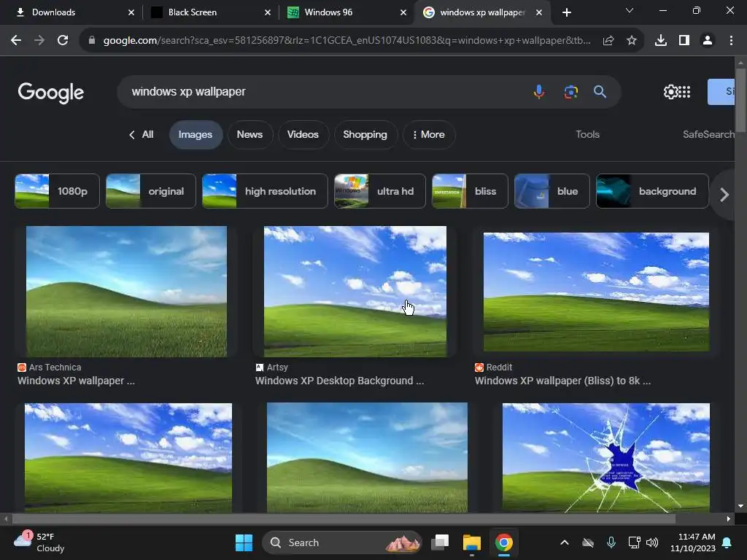Show more filter chips arrow
Screen dimensions: 747x560
click(724, 194)
